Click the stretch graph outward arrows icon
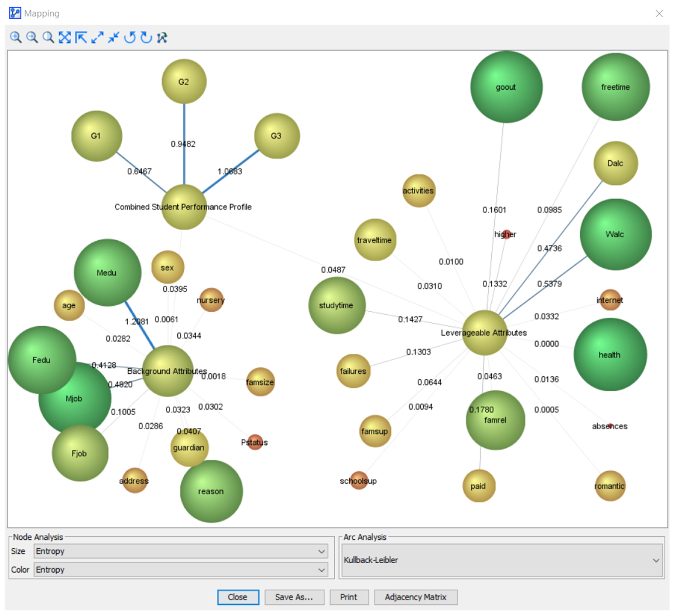676x616 pixels. click(97, 37)
